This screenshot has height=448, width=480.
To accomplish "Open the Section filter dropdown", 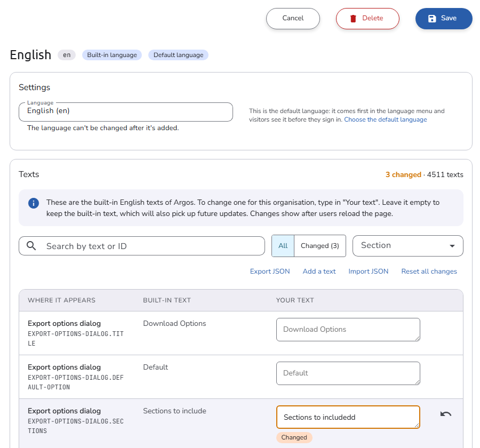I will click(x=408, y=245).
